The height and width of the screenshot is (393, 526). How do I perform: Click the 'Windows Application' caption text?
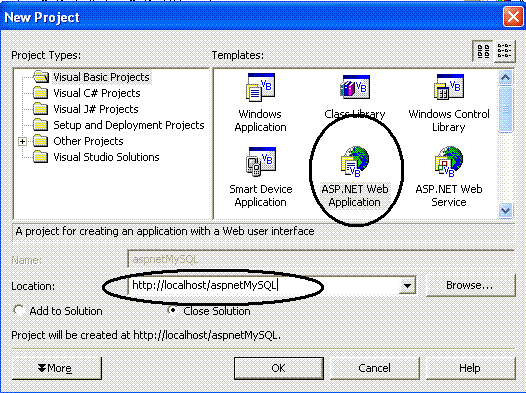click(260, 121)
